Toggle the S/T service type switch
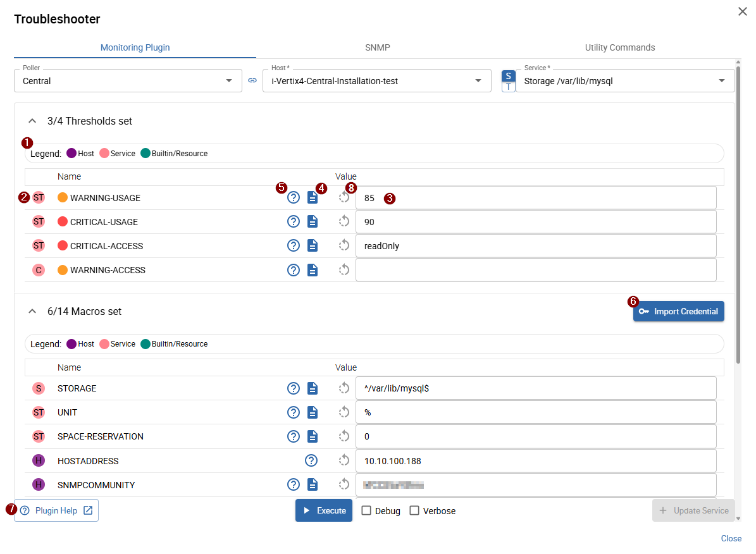 tap(509, 81)
